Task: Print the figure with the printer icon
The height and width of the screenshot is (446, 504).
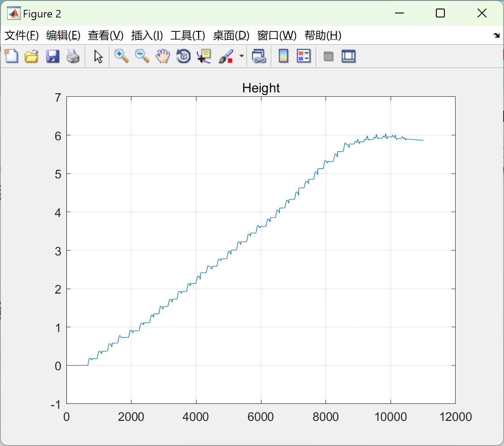Action: [x=73, y=56]
